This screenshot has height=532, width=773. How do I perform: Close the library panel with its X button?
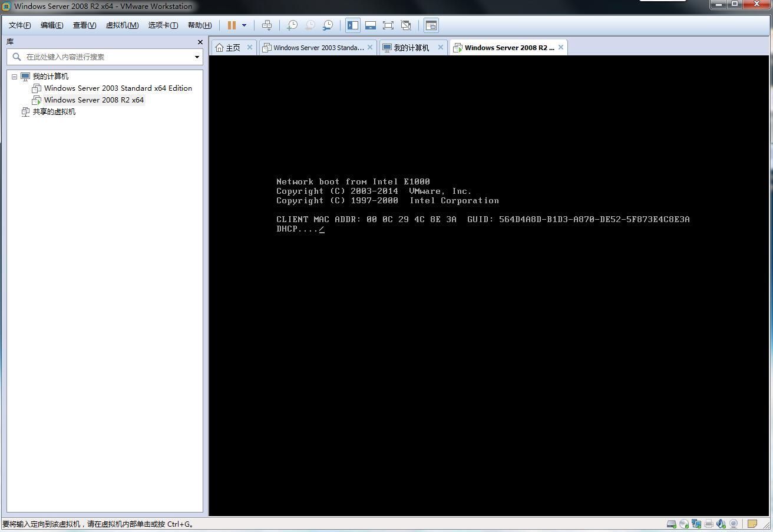click(200, 42)
